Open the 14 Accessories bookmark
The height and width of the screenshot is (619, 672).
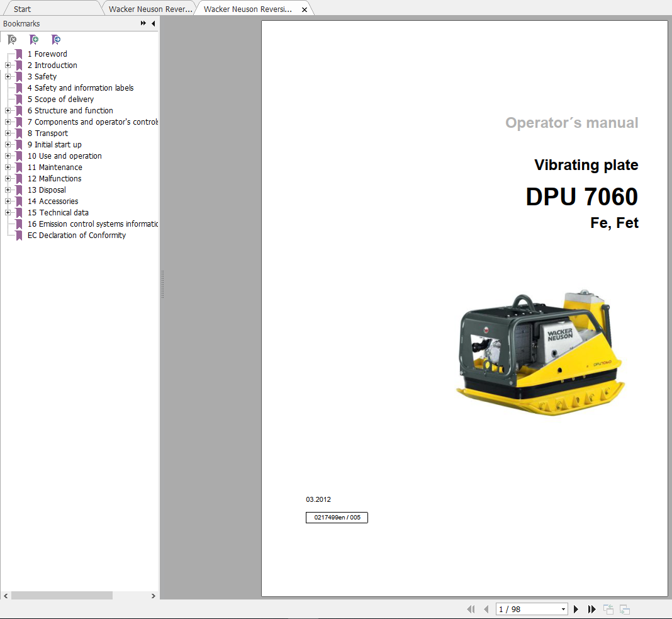coord(53,201)
